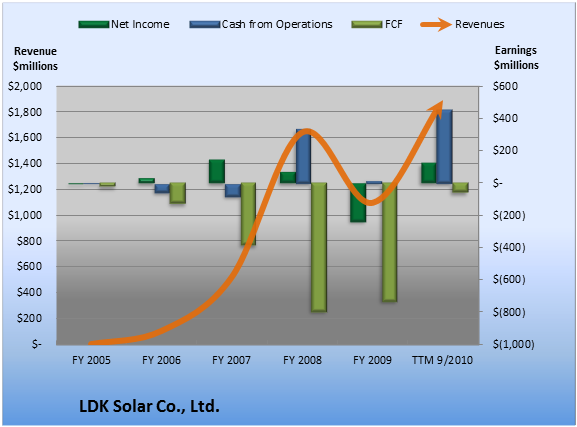Image resolution: width=577 pixels, height=427 pixels.
Task: Click the $(200) earnings axis value
Action: click(509, 215)
